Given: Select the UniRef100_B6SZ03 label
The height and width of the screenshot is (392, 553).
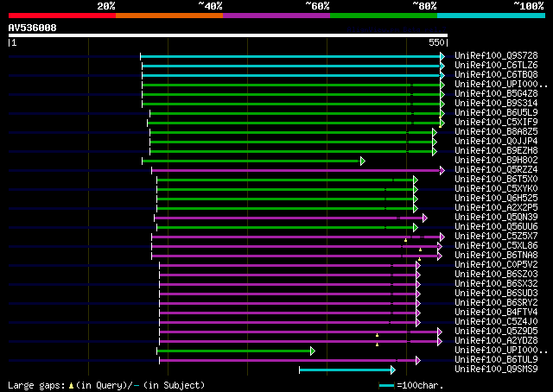Looking at the screenshot, I should tap(496, 275).
